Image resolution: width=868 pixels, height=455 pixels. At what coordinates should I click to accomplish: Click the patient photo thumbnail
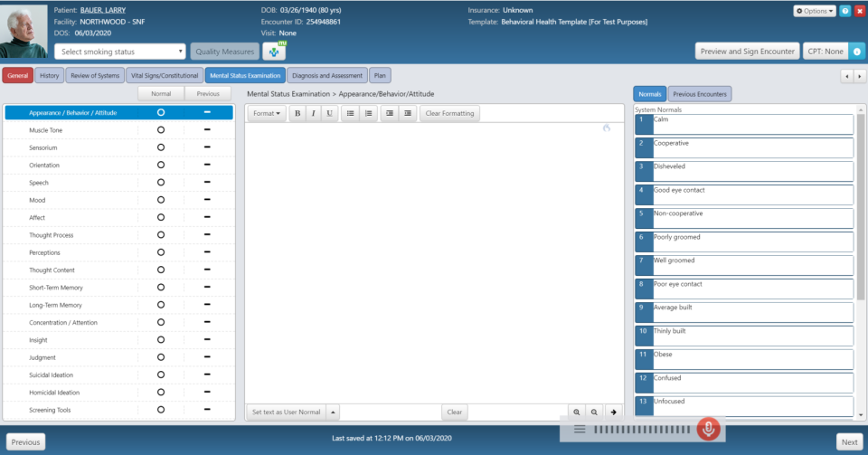24,32
